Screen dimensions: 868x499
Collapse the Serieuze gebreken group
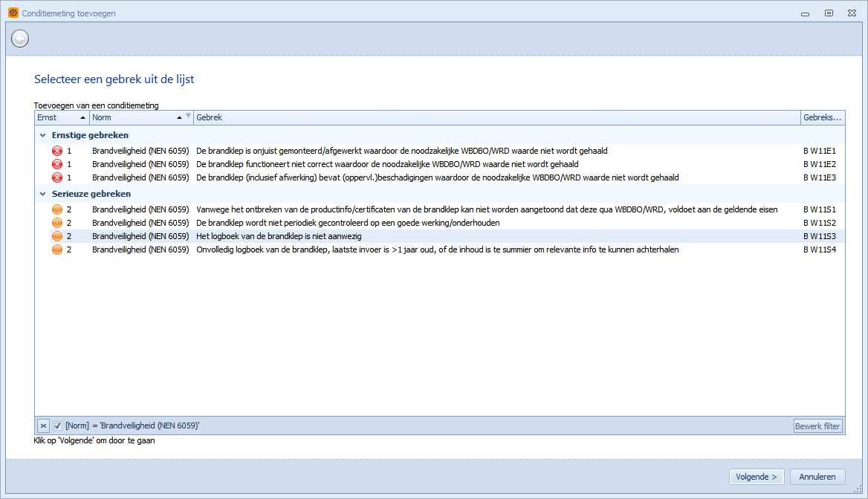tap(42, 195)
